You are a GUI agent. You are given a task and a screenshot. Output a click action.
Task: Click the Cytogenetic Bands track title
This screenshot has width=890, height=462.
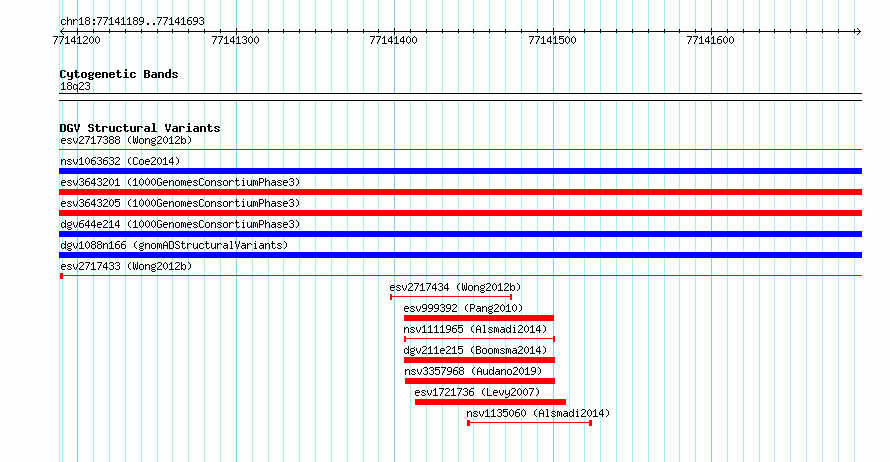(x=119, y=74)
